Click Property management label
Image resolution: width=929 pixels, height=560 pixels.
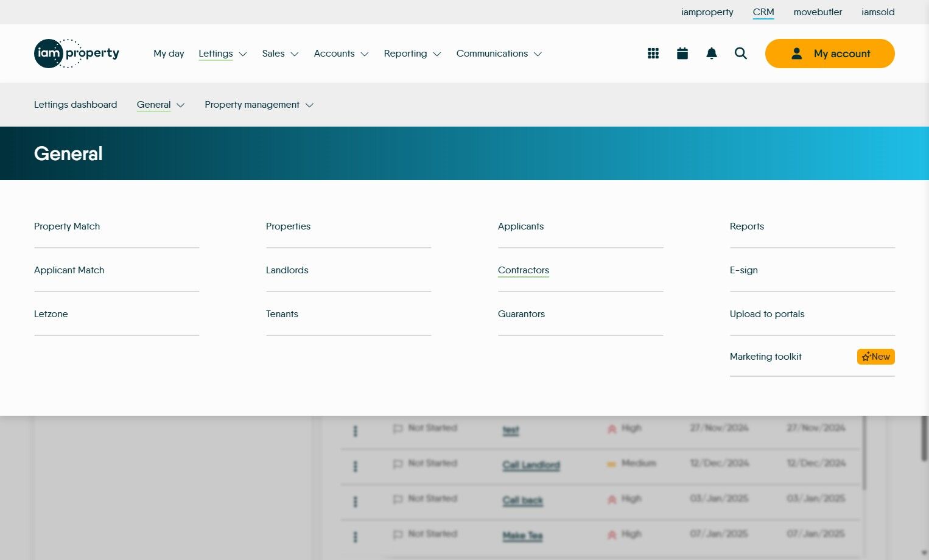(x=252, y=105)
